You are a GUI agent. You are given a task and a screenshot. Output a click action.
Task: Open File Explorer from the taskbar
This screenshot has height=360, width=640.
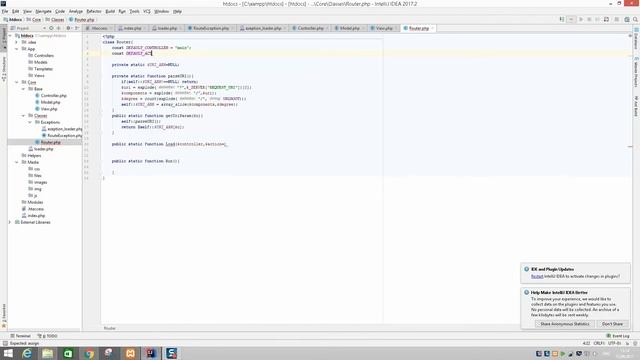point(47,353)
